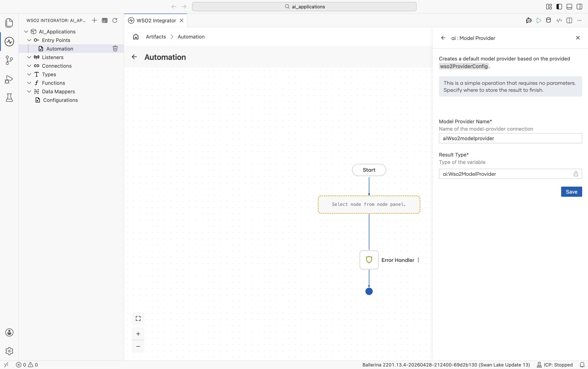Debug the integration with bug icon
This screenshot has width=588, height=369.
click(x=549, y=20)
